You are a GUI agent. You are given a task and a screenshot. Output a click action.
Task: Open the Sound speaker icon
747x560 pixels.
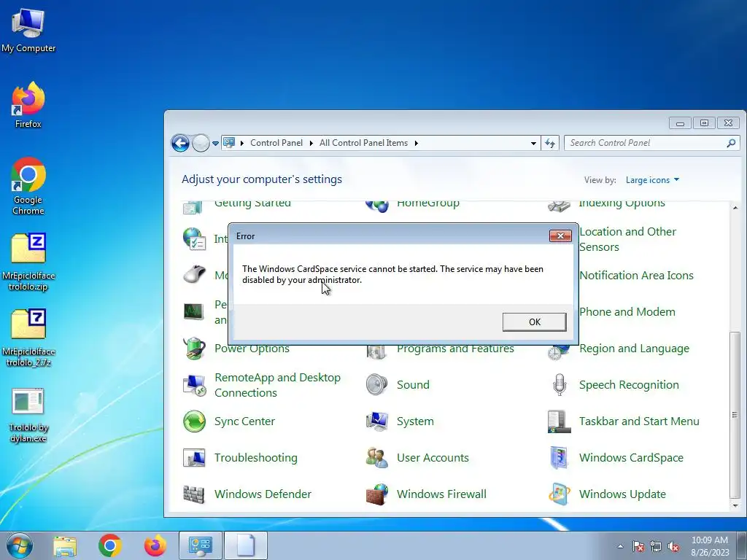point(377,385)
